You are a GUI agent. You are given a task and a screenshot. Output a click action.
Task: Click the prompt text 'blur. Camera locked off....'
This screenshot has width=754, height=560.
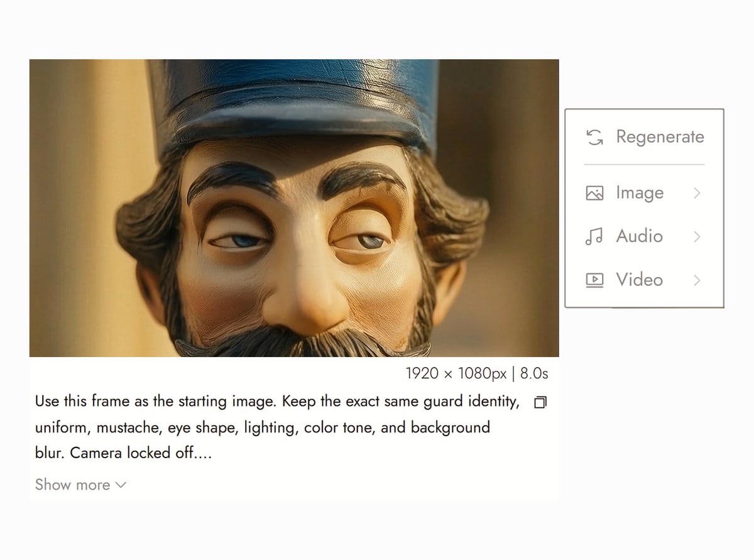123,453
